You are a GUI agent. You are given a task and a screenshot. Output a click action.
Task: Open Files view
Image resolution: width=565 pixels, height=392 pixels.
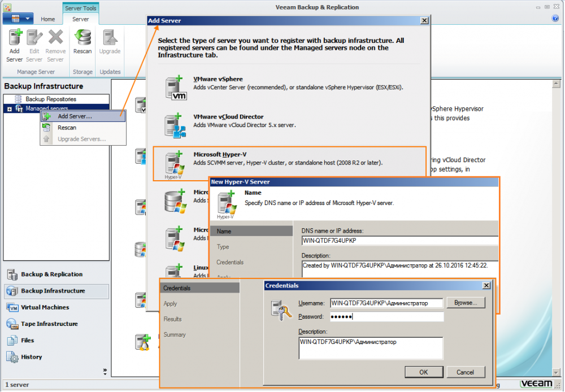(x=56, y=341)
